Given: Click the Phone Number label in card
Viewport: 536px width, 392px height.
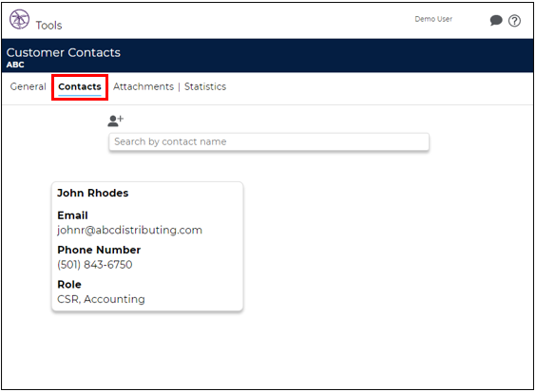Looking at the screenshot, I should point(99,250).
